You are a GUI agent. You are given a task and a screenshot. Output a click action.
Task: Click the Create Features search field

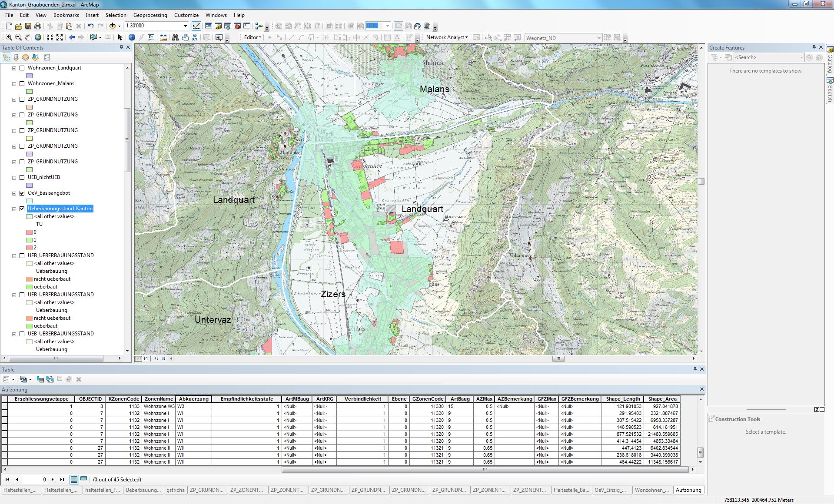click(768, 57)
